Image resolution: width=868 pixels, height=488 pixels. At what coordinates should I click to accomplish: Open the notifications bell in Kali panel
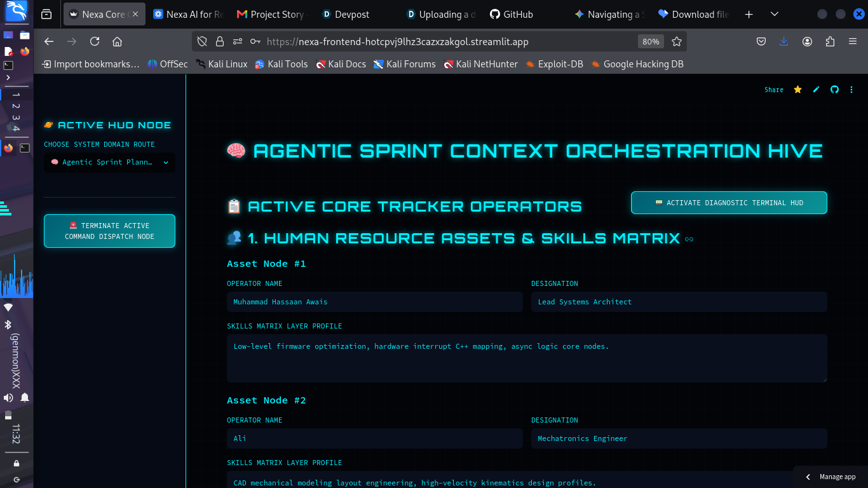coord(25,397)
